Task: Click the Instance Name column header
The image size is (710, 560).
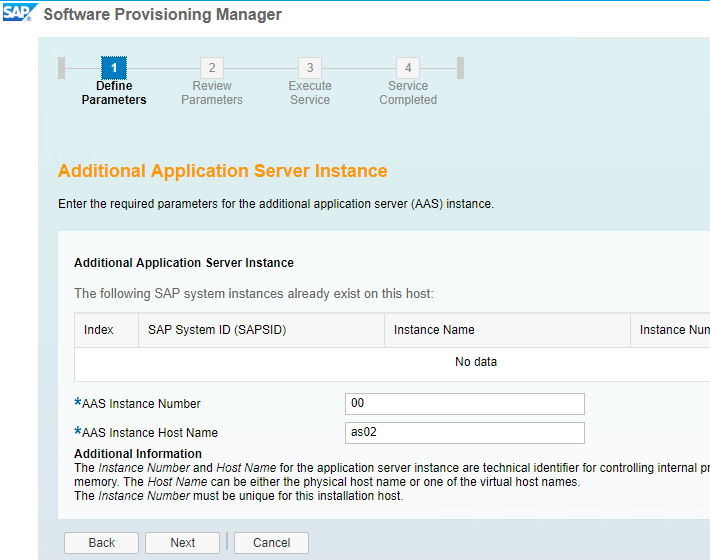Action: tap(508, 330)
